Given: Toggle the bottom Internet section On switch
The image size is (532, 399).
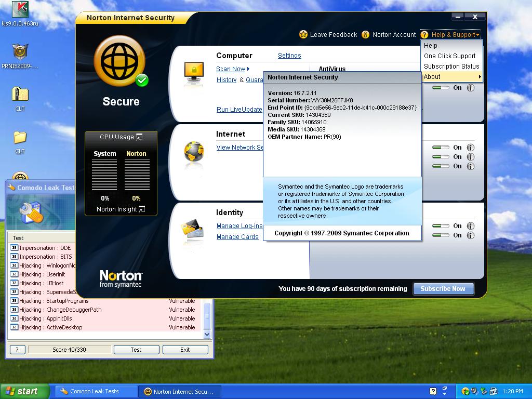Looking at the screenshot, I should [441, 166].
